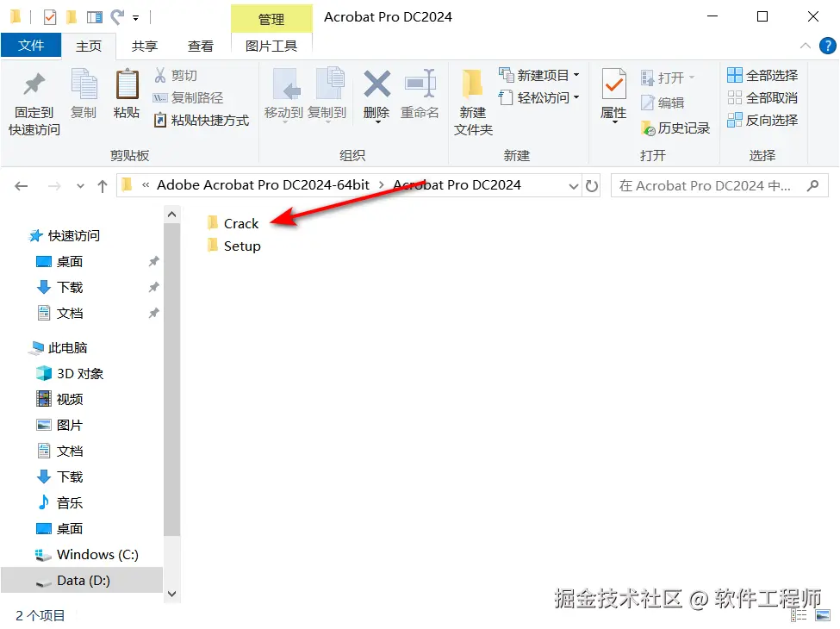Click Adobe Acrobat Pro DC2024-64bit breadcrumb
This screenshot has height=629, width=840.
click(263, 185)
